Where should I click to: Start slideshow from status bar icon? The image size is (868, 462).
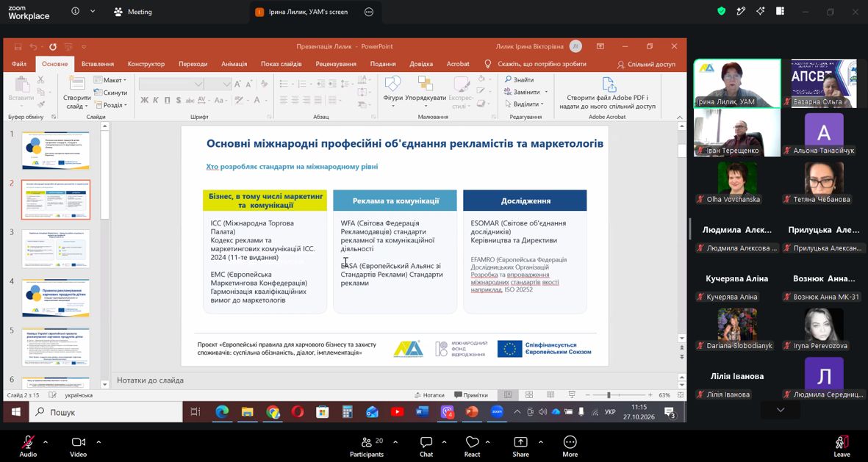(571, 395)
